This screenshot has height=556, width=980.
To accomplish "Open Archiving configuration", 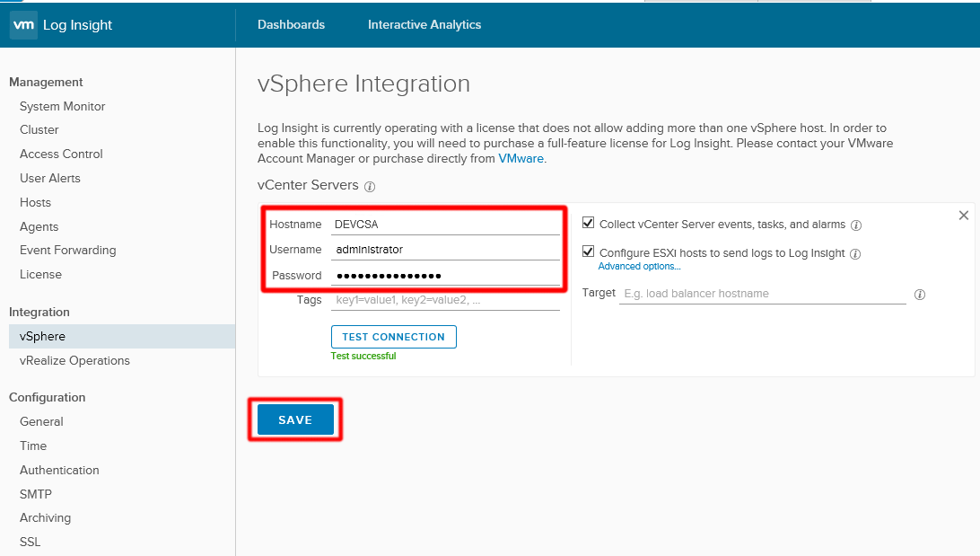I will (x=45, y=518).
